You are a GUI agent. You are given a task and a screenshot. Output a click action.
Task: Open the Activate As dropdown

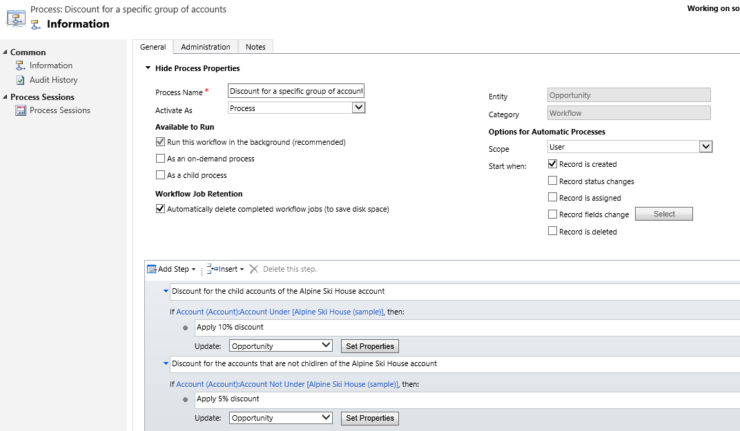(296, 108)
